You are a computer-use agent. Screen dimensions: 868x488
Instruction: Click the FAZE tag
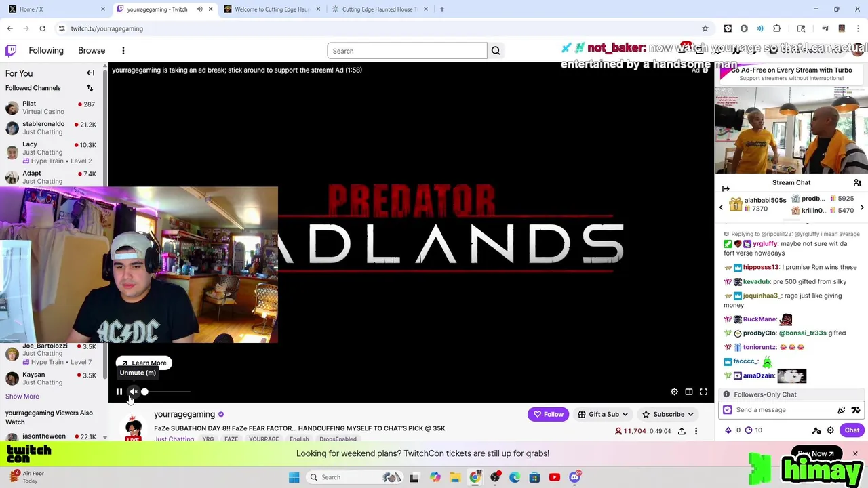tap(231, 439)
